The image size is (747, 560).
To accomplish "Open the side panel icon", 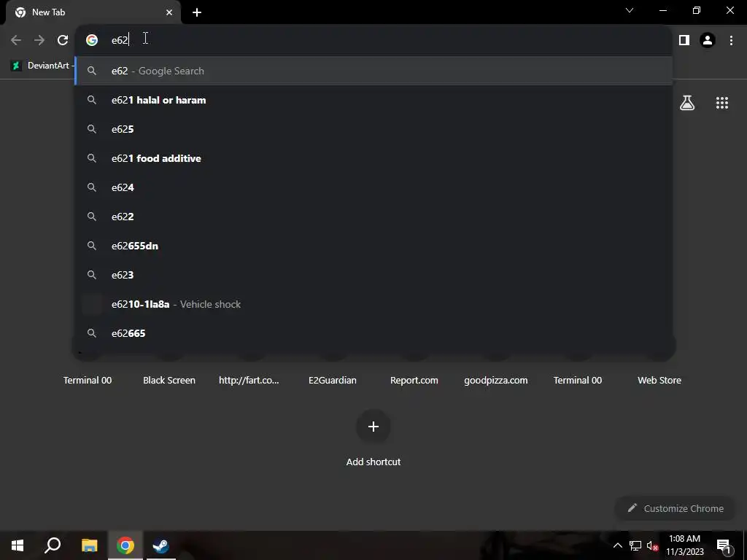I will tap(684, 40).
